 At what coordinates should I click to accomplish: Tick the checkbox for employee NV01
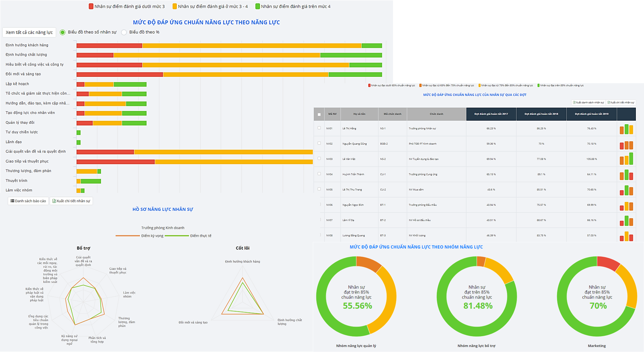point(319,128)
